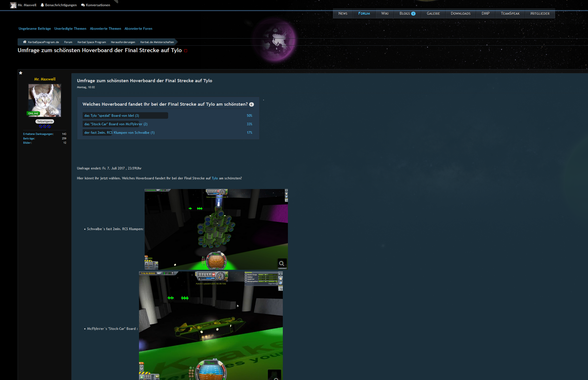Screen dimensions: 588x380
Task: Open Ungelesene Beiträge link
Action: 35,29
